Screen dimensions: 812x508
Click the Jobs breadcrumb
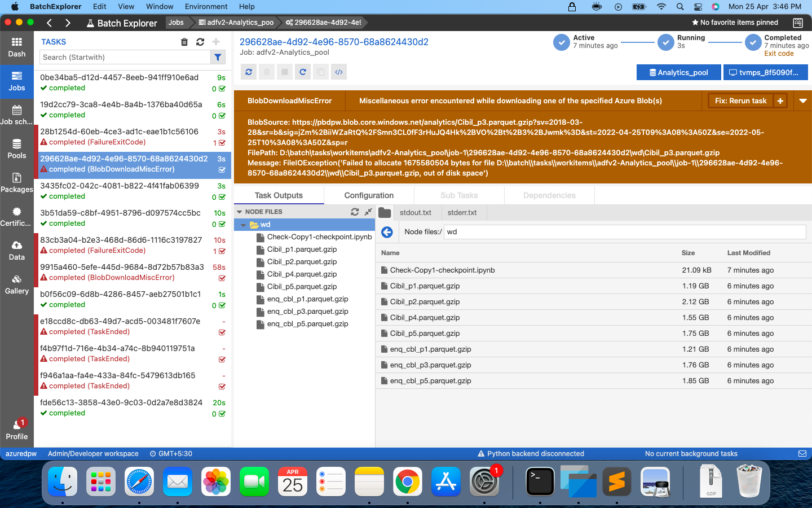click(176, 23)
